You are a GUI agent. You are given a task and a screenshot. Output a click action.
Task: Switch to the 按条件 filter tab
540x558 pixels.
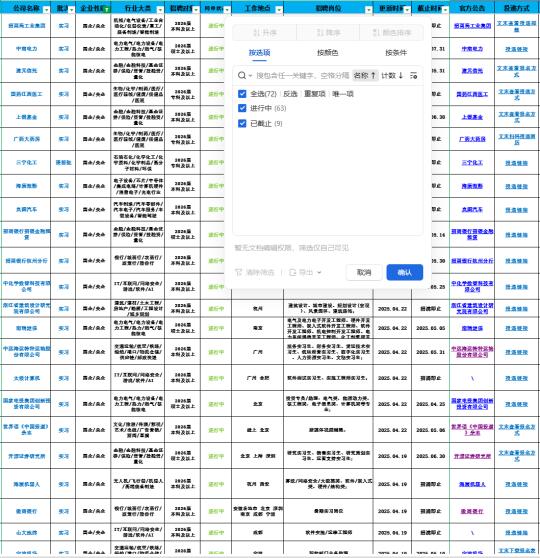click(x=396, y=53)
